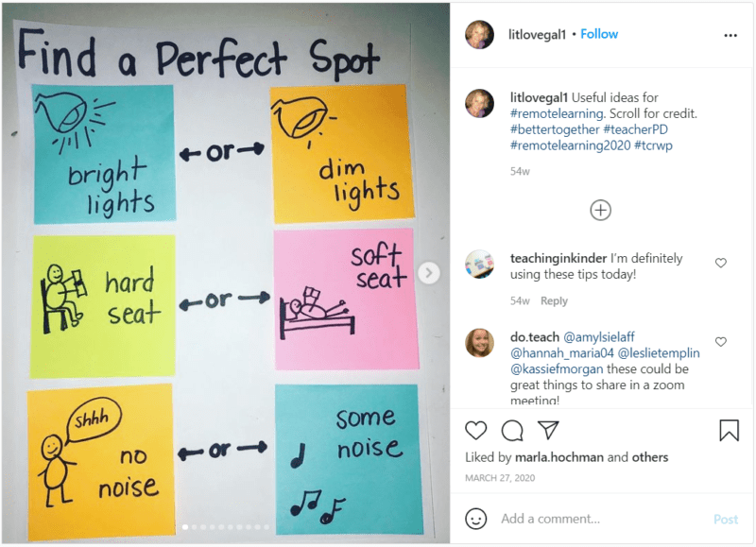The image size is (756, 547).
Task: Load more comments with plus button
Action: coord(600,210)
